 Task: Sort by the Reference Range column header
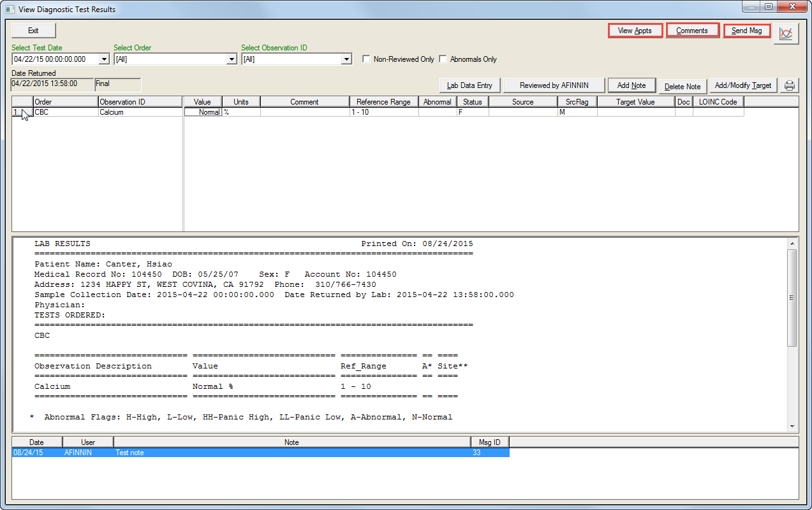pos(383,102)
